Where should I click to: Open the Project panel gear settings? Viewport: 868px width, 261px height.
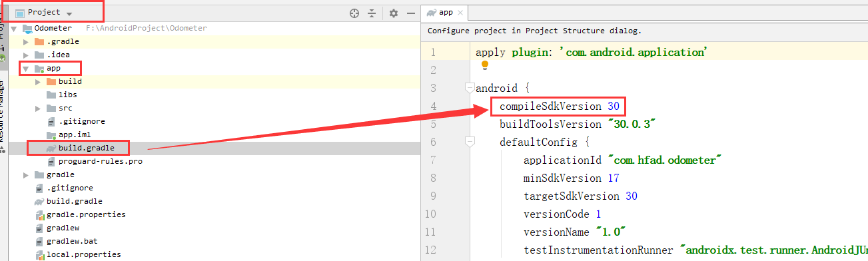point(393,13)
